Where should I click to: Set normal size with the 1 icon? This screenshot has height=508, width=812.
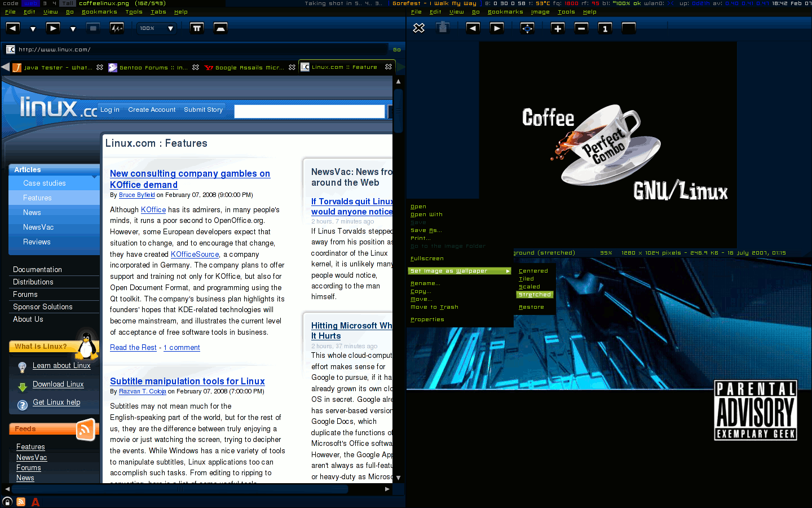(605, 28)
